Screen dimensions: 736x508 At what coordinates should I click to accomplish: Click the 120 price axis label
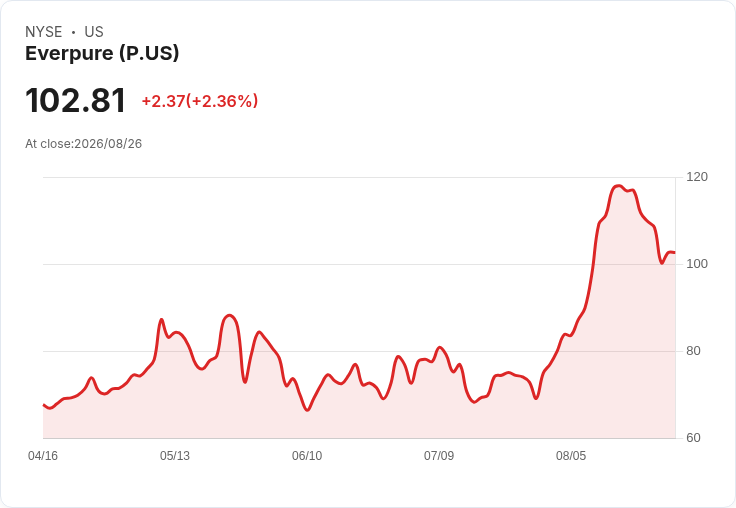[697, 177]
